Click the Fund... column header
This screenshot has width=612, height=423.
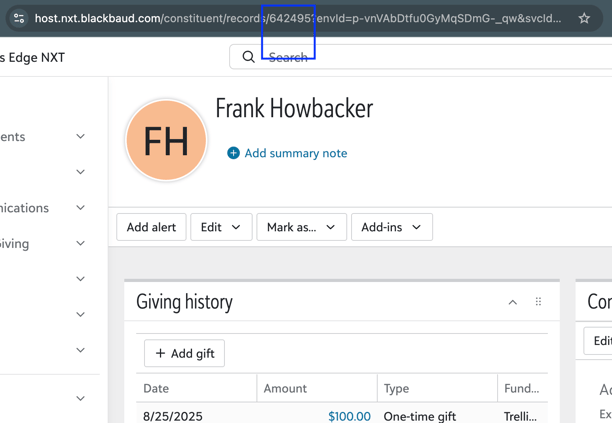point(522,388)
